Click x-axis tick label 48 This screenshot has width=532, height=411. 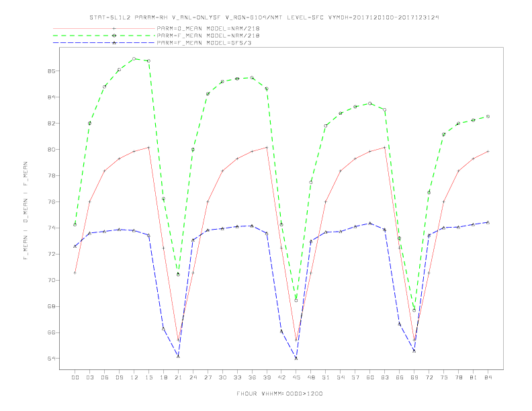coord(311,377)
